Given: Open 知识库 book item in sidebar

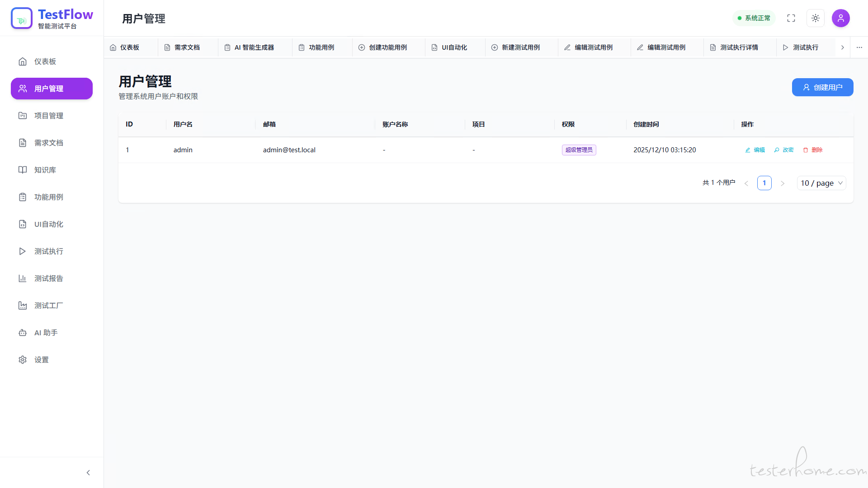Looking at the screenshot, I should pyautogui.click(x=45, y=170).
